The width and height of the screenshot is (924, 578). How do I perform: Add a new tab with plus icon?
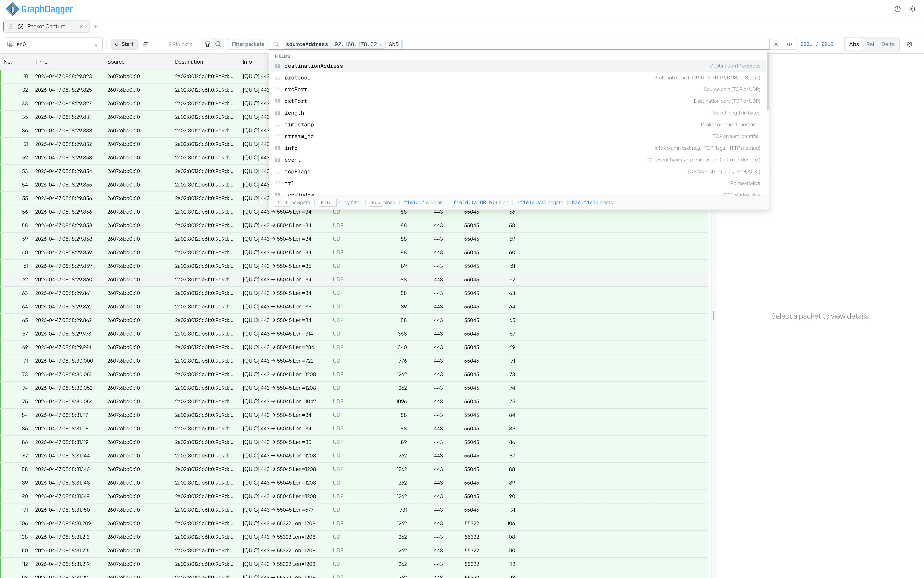pos(96,26)
